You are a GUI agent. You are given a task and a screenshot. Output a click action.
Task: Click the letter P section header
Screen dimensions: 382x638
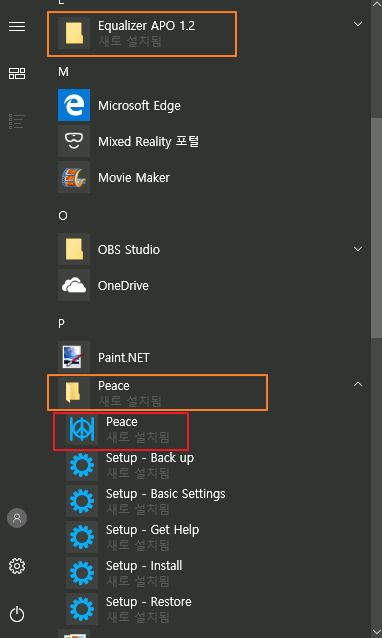click(61, 323)
